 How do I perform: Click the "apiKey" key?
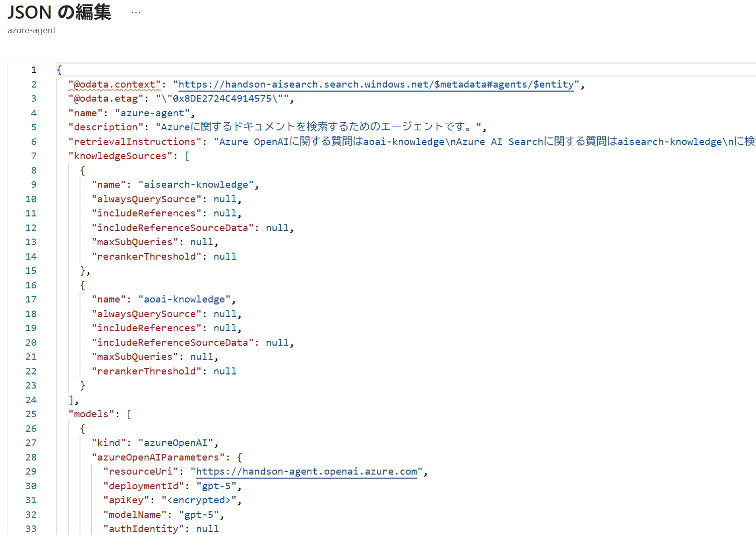tap(126, 500)
